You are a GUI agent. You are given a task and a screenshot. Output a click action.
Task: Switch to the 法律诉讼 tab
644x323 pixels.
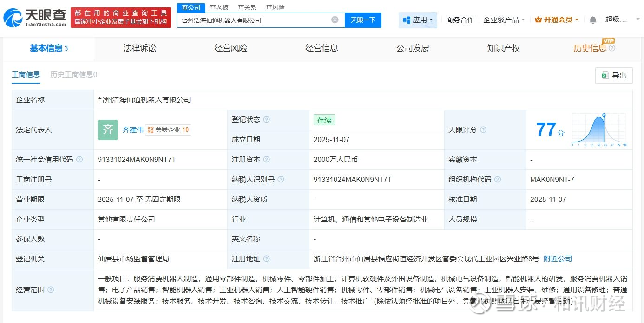point(139,48)
